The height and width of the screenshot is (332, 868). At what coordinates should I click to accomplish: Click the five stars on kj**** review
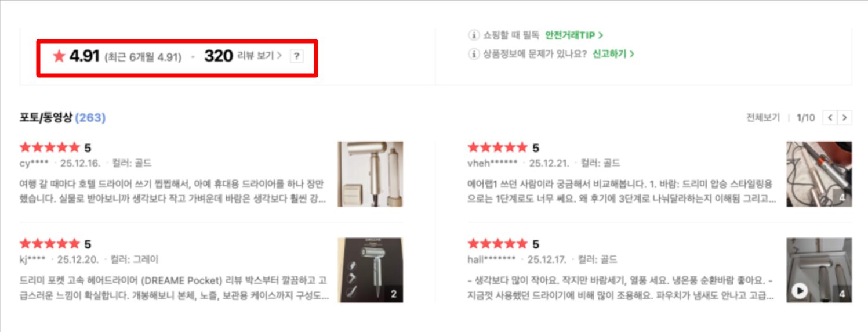pos(49,244)
